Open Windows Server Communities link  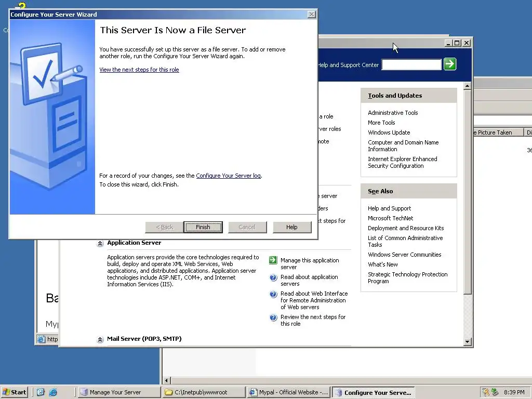pyautogui.click(x=404, y=255)
